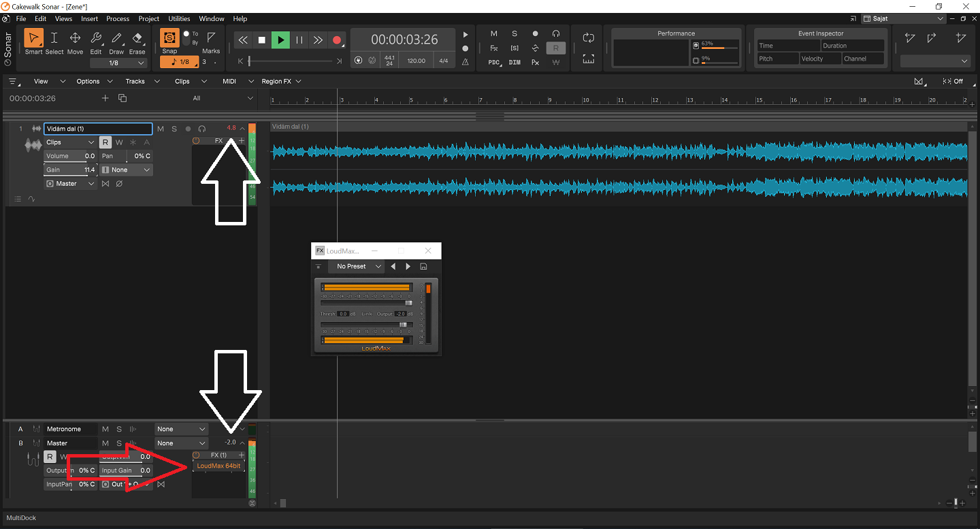Save preset in LoudMax plugin window

point(423,266)
